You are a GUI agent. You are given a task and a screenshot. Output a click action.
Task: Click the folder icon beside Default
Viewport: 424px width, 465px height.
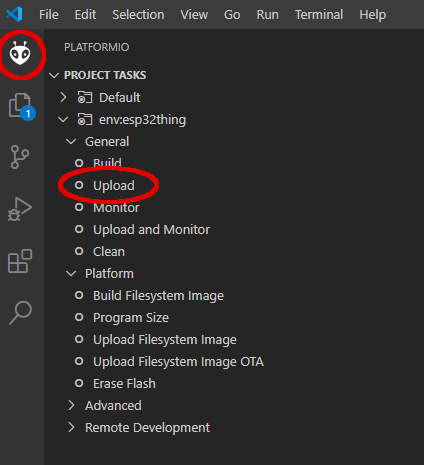coord(85,98)
